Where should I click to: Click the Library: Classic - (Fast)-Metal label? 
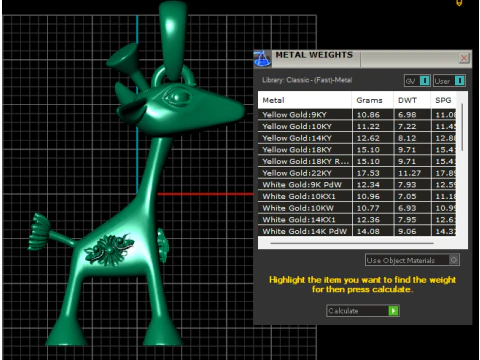[x=307, y=80]
